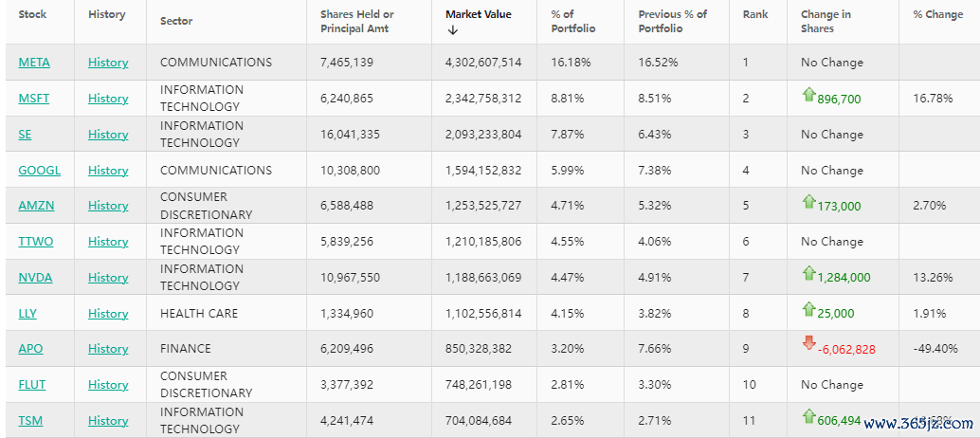Open the TTWO stock link
This screenshot has width=980, height=438.
(x=36, y=242)
